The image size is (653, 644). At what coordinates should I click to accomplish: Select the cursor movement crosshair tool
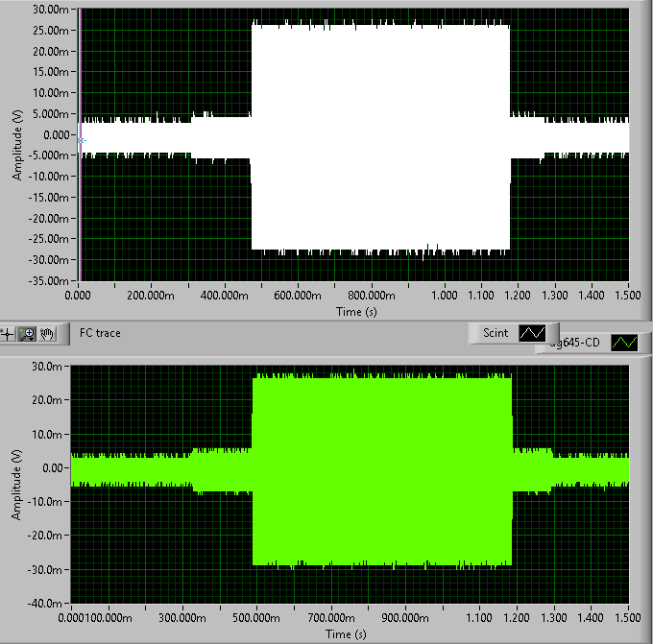[x=7, y=334]
